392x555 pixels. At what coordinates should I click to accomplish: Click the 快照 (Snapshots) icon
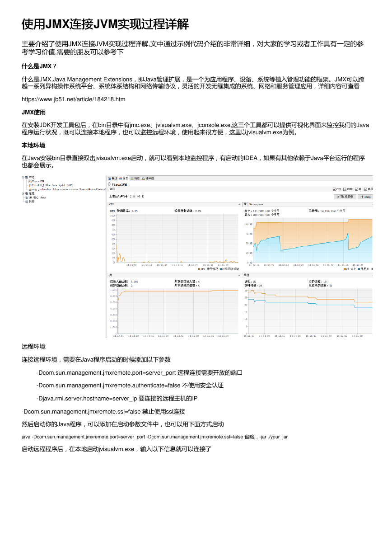[x=27, y=201]
